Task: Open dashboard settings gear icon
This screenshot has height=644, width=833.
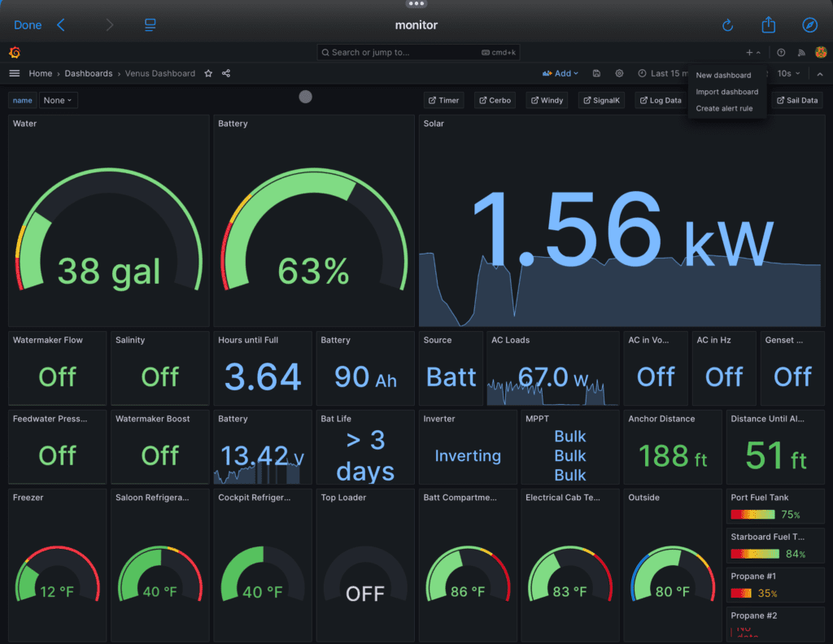Action: (x=619, y=73)
